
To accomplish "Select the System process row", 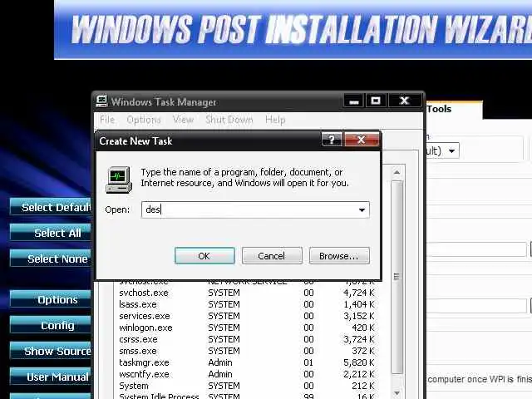I will pos(247,386).
